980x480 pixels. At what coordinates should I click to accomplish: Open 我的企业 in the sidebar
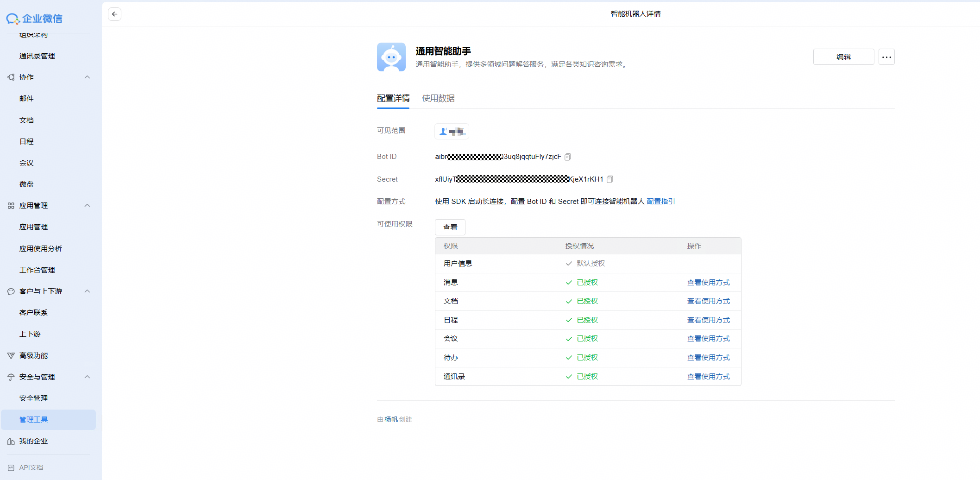pyautogui.click(x=33, y=441)
